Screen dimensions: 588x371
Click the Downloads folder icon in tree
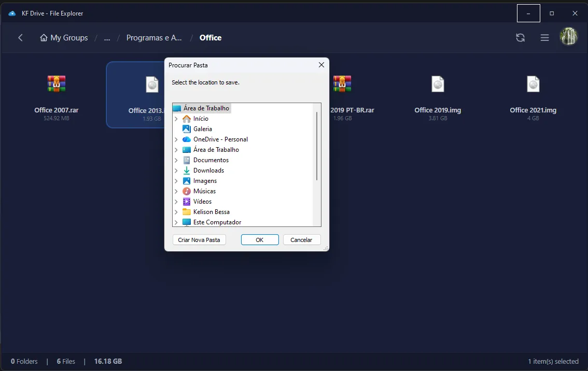pos(187,170)
